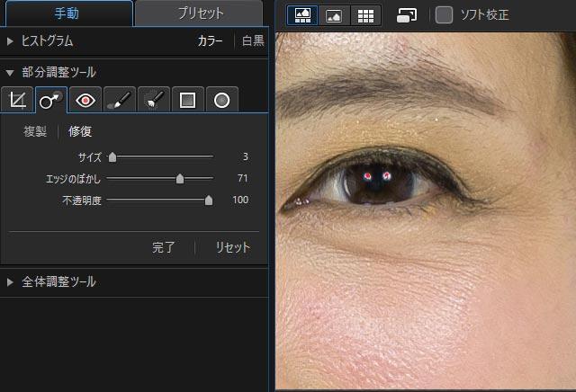Click the 完了 button

point(164,247)
